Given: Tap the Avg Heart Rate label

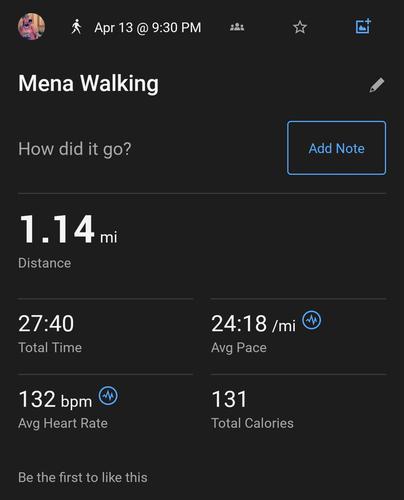Looking at the screenshot, I should point(63,423).
